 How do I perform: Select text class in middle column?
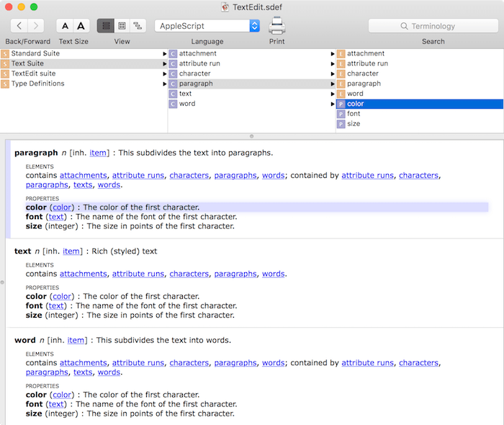pos(252,94)
